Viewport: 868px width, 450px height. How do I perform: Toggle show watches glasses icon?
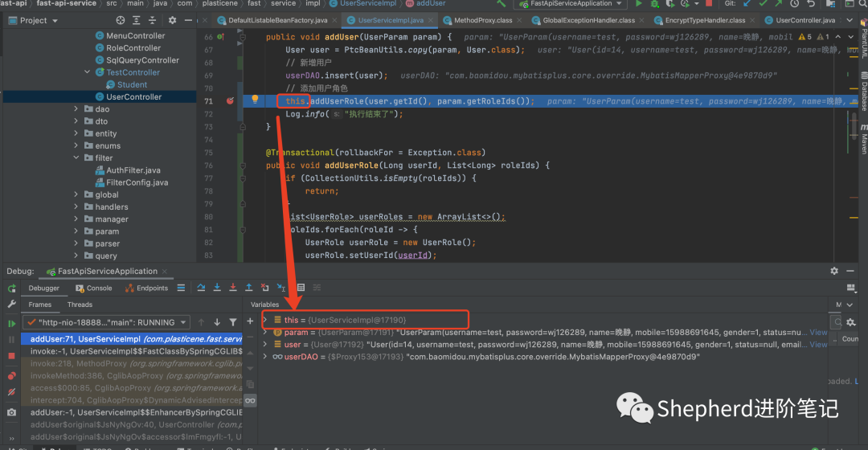coord(250,400)
